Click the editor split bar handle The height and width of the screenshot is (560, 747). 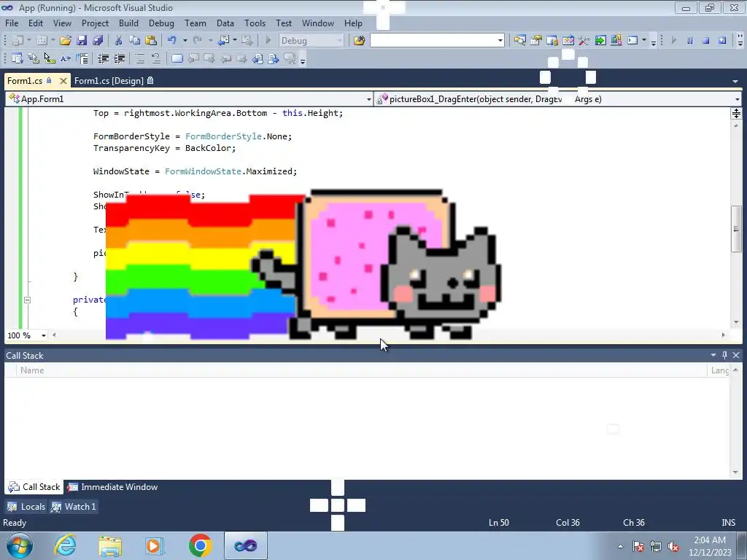736,113
